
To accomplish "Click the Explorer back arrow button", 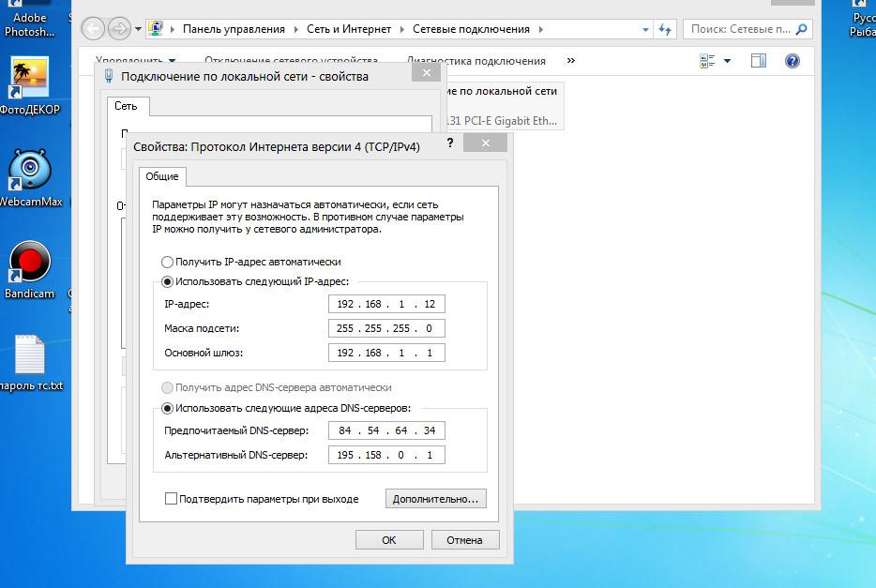I will [93, 29].
